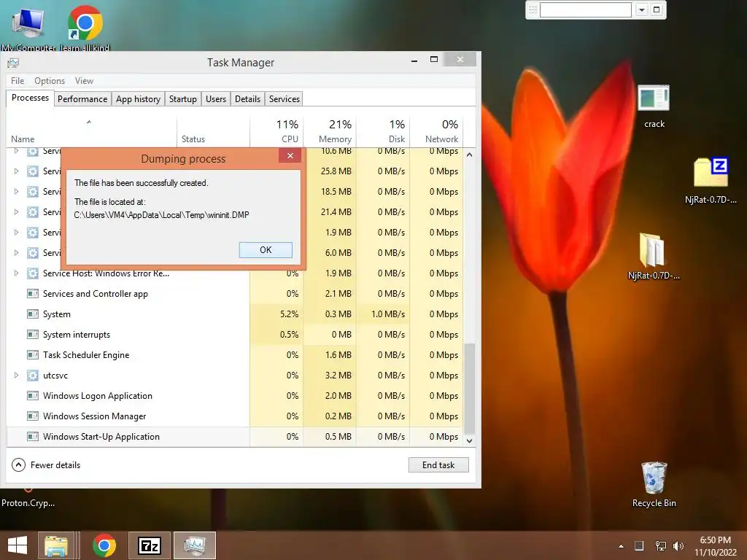
Task: Open the volume tray icon
Action: pos(678,545)
